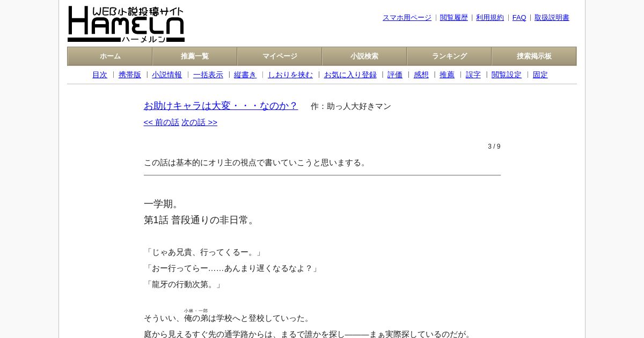
Task: Open the マイページ tab
Action: pos(280,56)
